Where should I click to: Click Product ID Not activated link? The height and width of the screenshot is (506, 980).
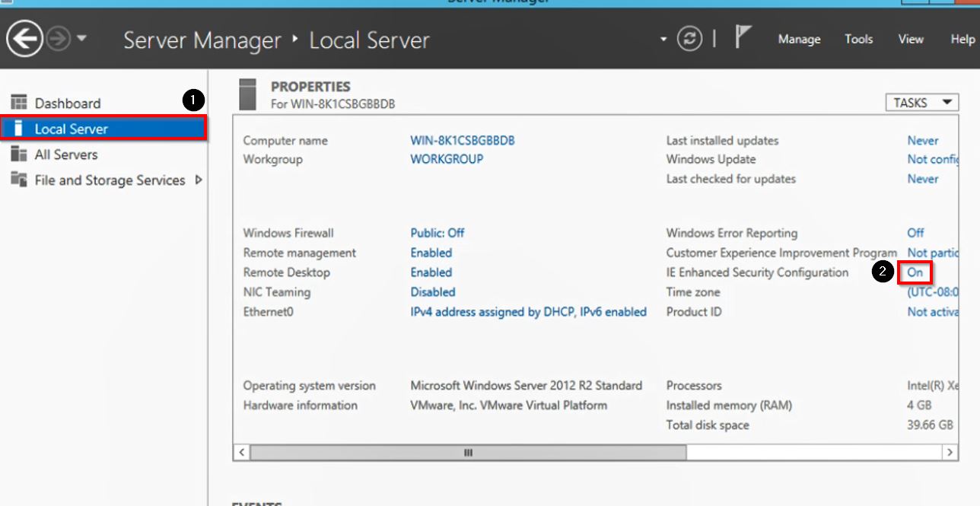point(933,312)
